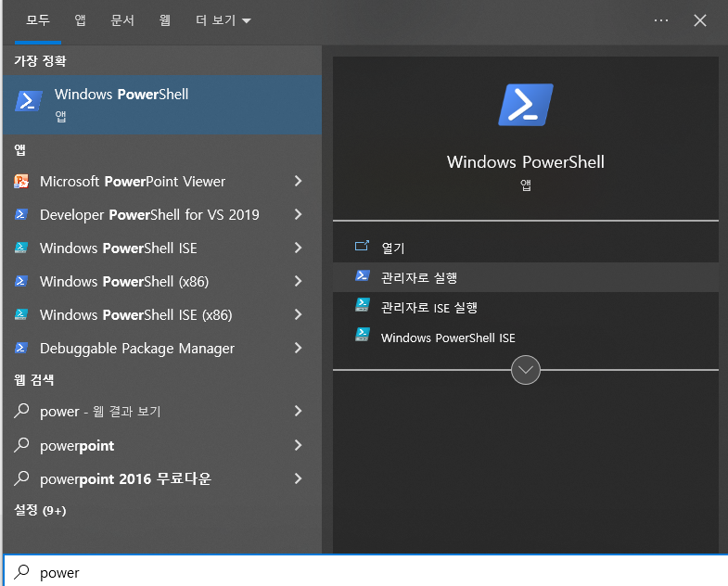728x586 pixels.
Task: Open 설정 (9+) results section
Action: pos(41,510)
